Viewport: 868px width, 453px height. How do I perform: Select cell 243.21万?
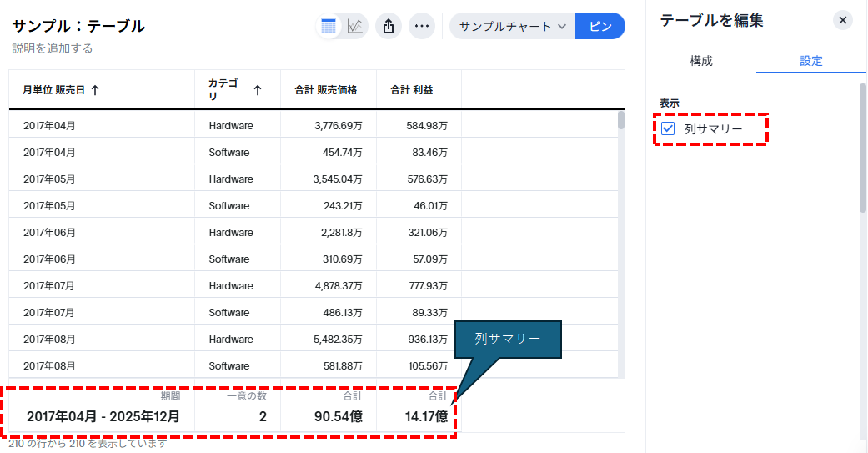[343, 205]
